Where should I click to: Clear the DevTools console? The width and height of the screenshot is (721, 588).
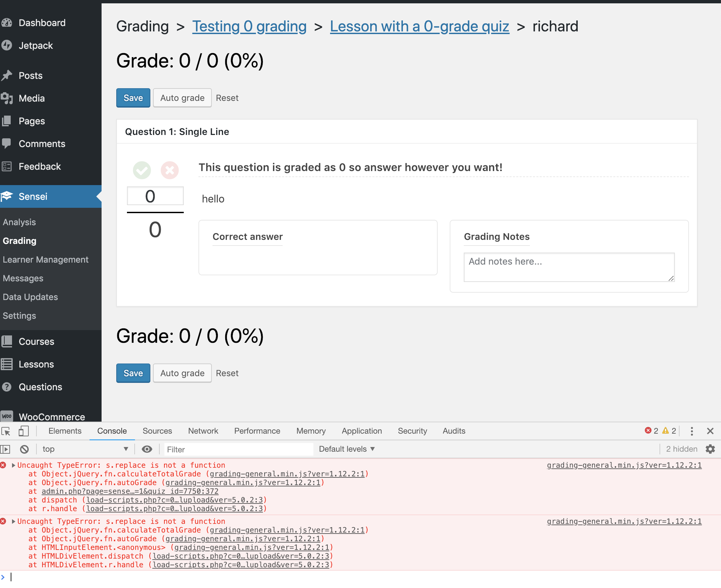(x=24, y=449)
